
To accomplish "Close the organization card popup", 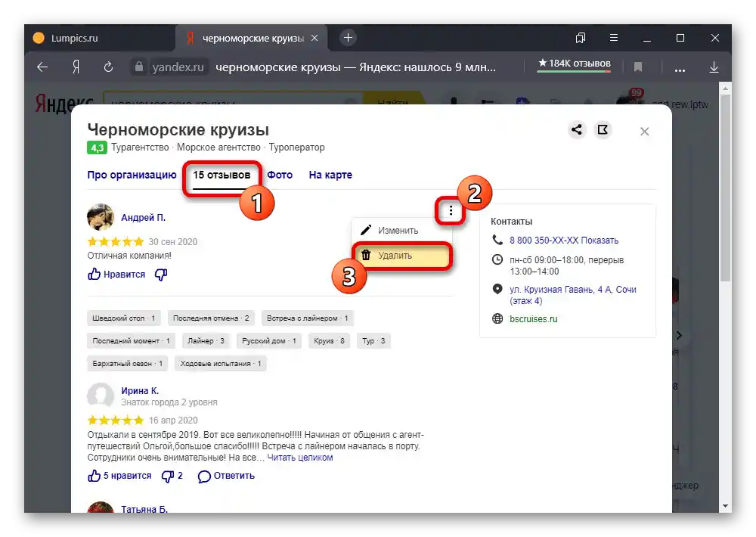I will [x=644, y=132].
